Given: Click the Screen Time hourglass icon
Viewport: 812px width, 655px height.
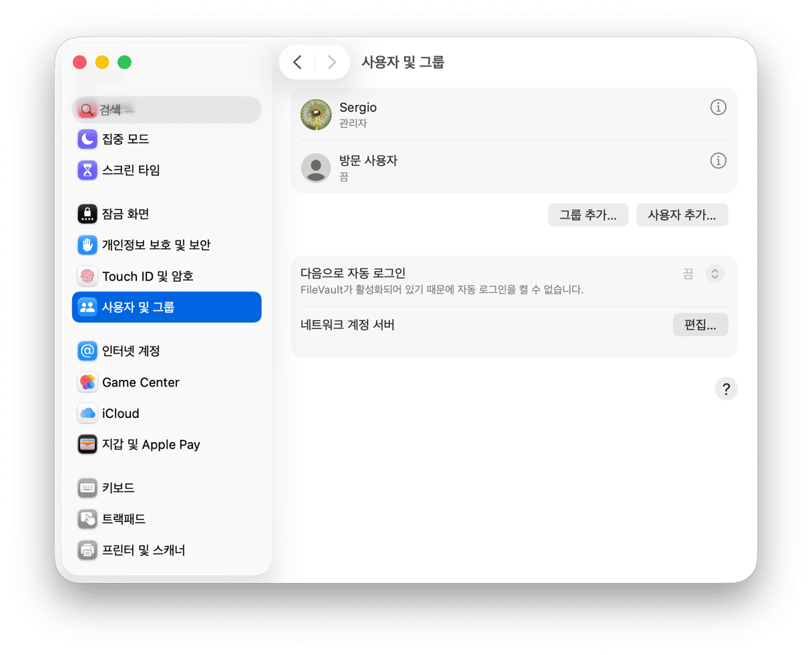Looking at the screenshot, I should pos(87,170).
